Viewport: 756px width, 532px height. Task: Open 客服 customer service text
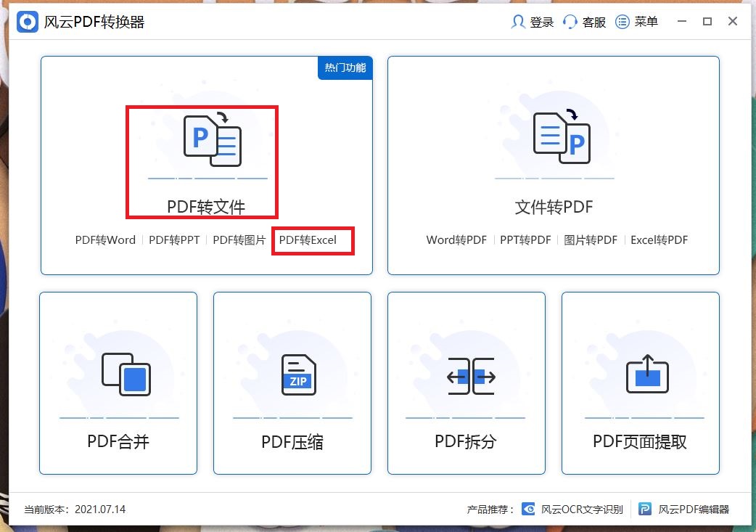coord(594,22)
